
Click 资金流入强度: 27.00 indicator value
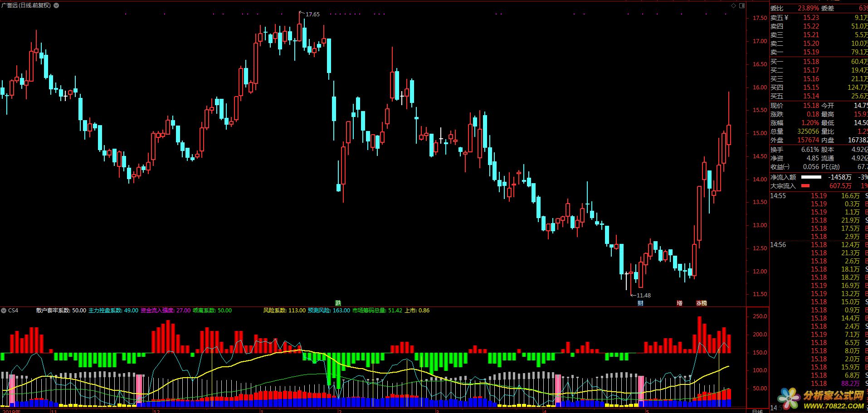point(166,311)
